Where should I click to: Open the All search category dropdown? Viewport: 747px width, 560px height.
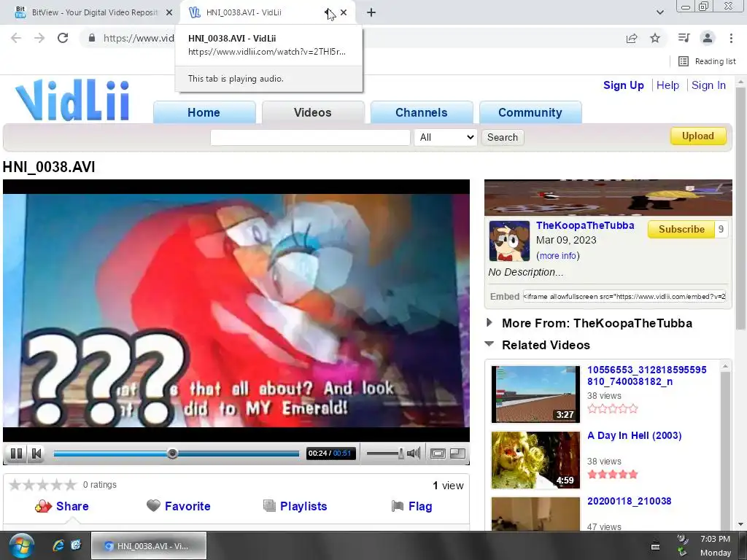446,137
